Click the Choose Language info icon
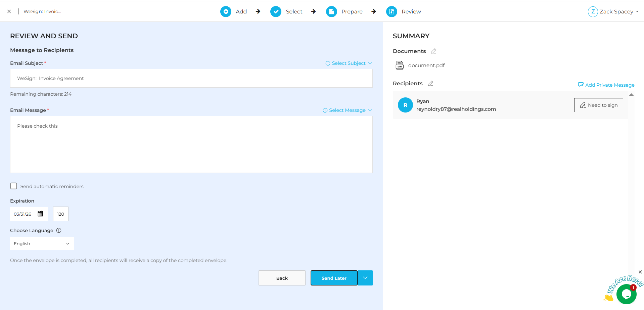The image size is (644, 310). [59, 230]
